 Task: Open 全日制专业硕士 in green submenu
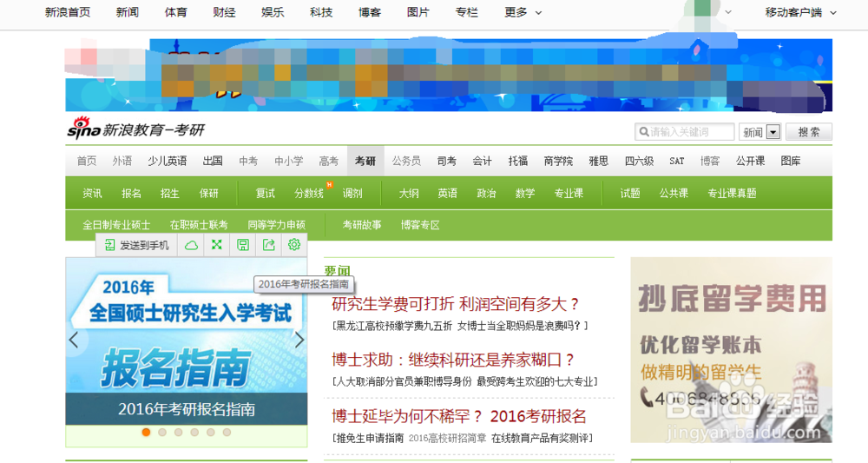116,225
